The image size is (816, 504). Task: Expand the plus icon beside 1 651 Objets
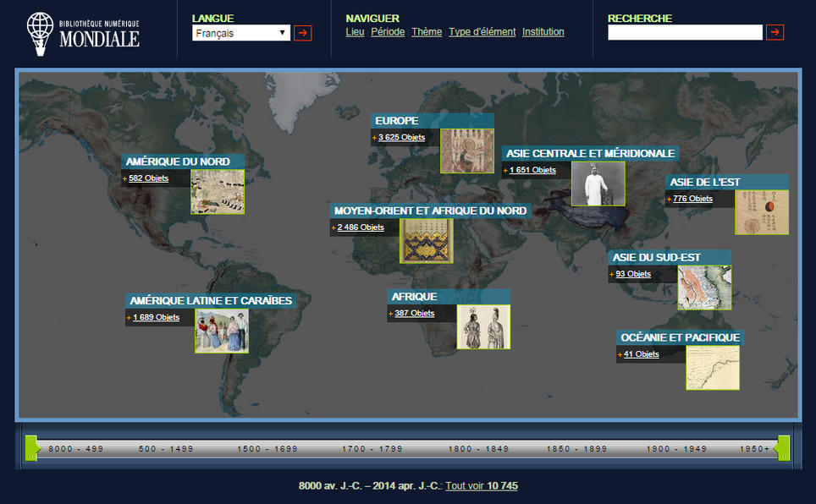tap(504, 171)
